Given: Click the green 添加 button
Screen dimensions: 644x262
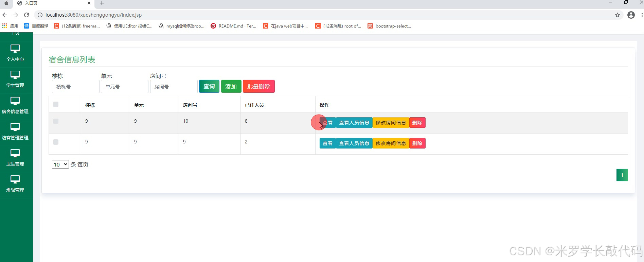Looking at the screenshot, I should 231,86.
